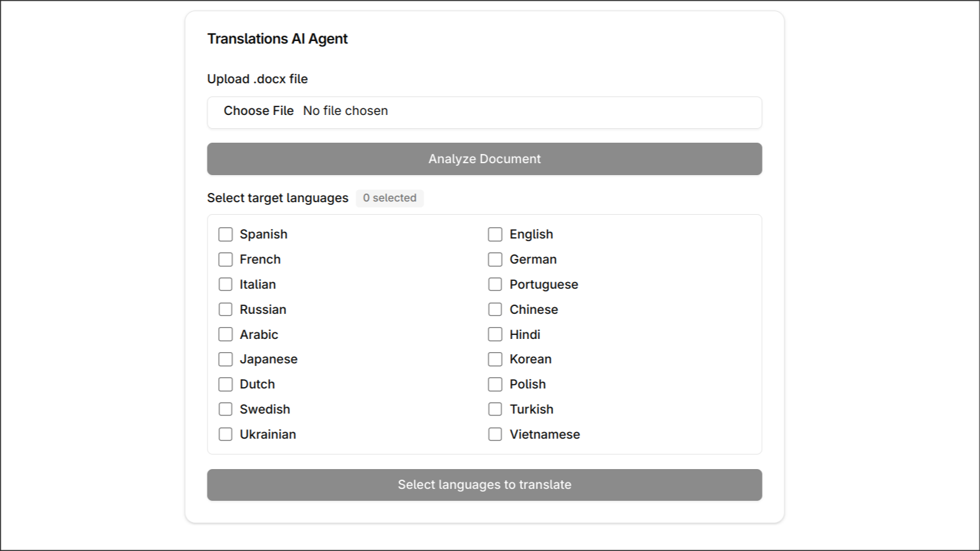Click Select languages to translate button
980x551 pixels.
[x=484, y=485]
